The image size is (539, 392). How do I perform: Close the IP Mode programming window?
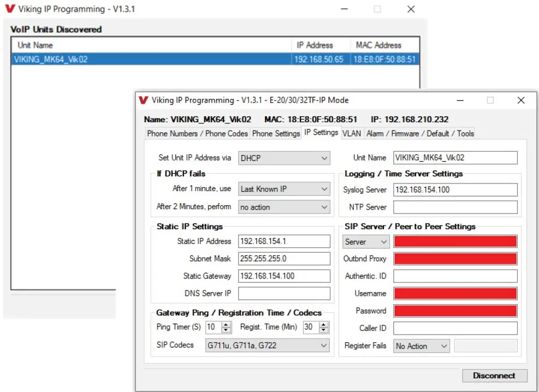[521, 100]
